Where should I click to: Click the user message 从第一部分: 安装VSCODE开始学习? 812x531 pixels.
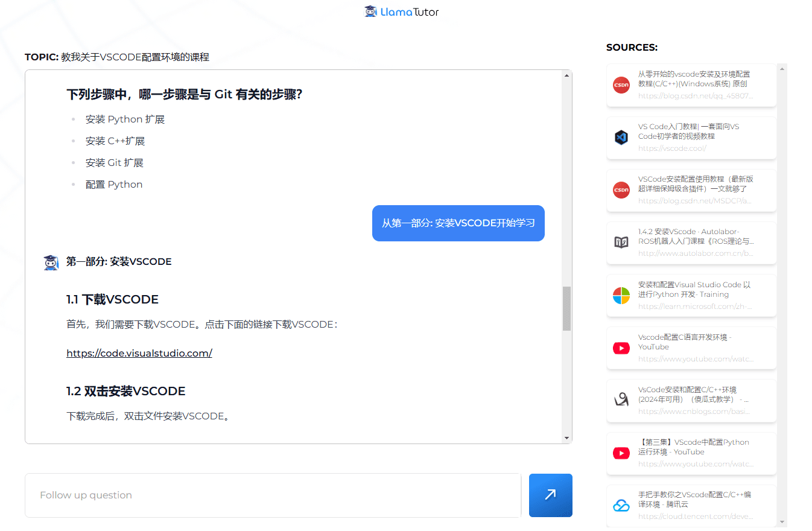tap(458, 223)
